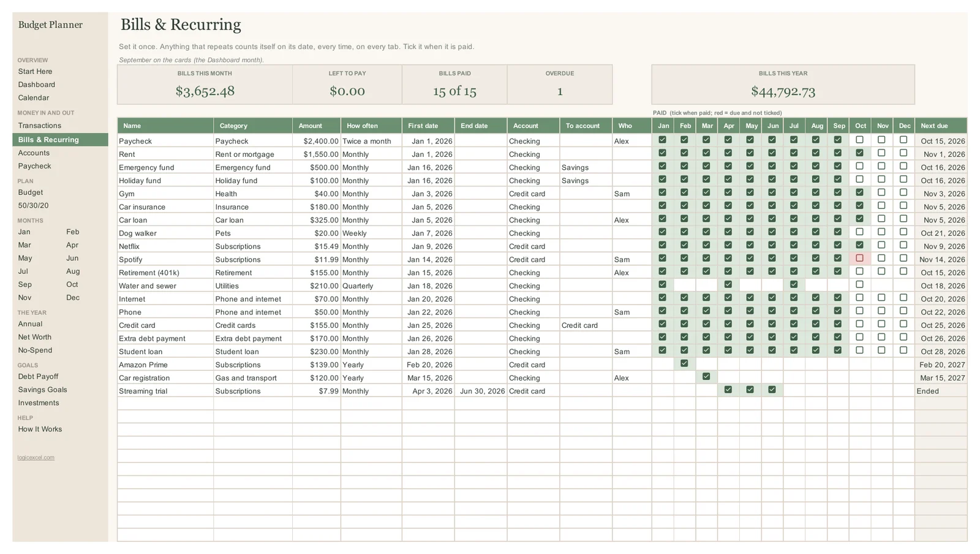Click the 'Ended' next due cell
This screenshot has width=980, height=554.
click(941, 391)
